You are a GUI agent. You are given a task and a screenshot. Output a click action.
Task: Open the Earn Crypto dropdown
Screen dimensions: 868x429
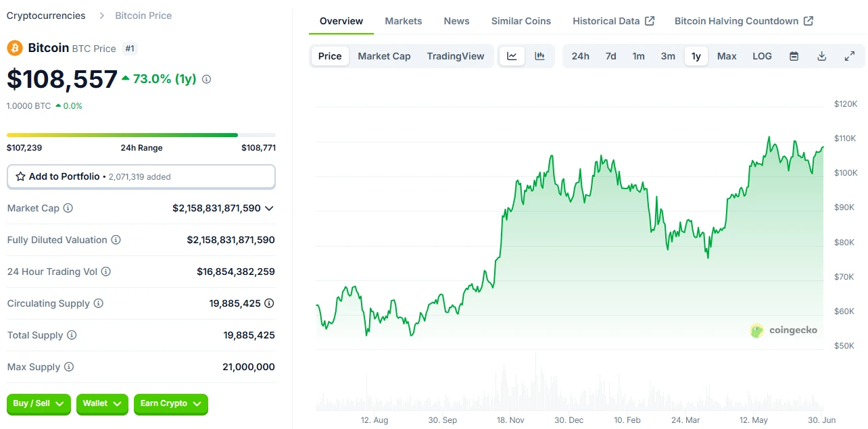170,404
